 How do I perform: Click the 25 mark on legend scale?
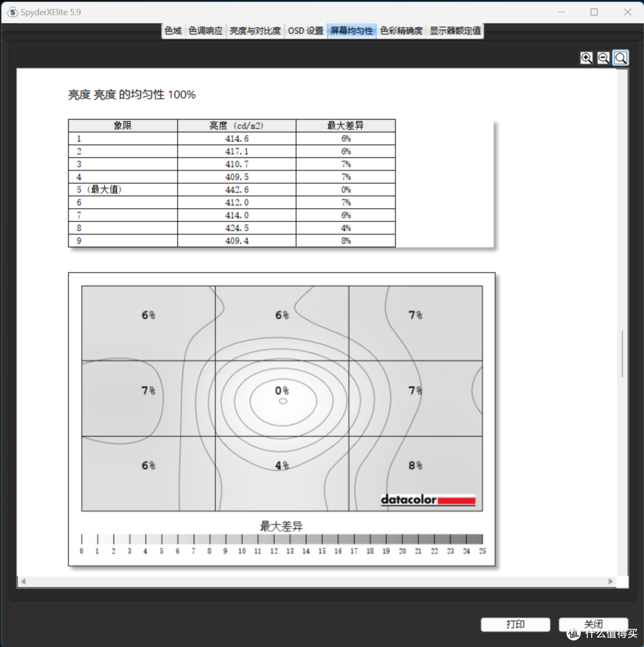click(482, 551)
